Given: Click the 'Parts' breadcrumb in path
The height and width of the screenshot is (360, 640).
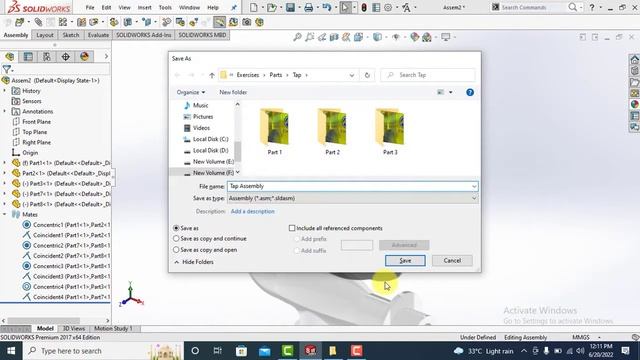Looking at the screenshot, I should click(276, 75).
